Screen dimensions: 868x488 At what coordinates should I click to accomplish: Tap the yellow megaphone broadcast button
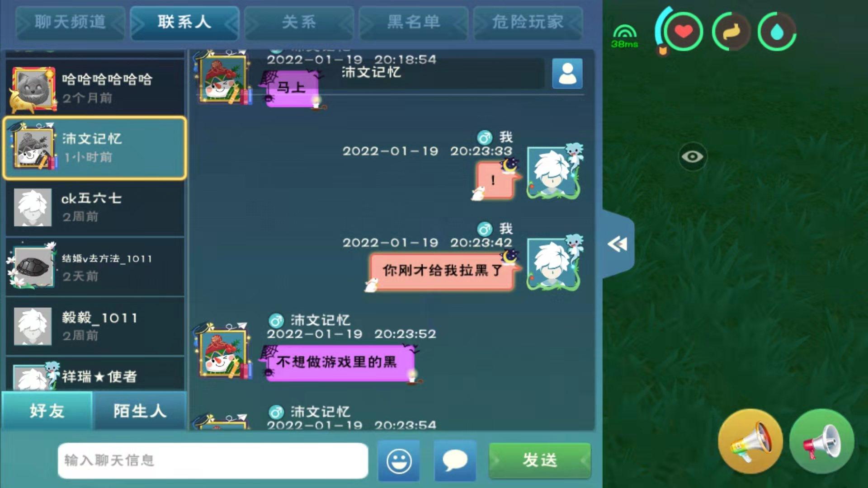point(750,441)
